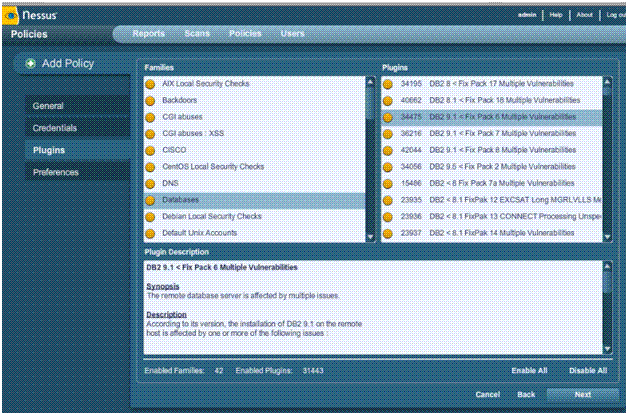Toggle the CISCO family orange dot
Image resolution: width=628 pixels, height=415 pixels.
150,151
